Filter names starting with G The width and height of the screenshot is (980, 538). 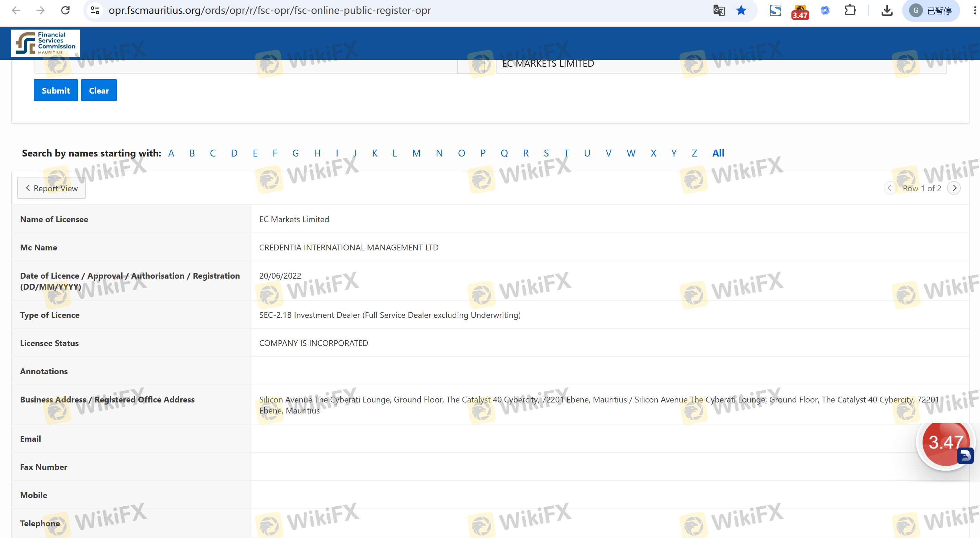click(296, 153)
